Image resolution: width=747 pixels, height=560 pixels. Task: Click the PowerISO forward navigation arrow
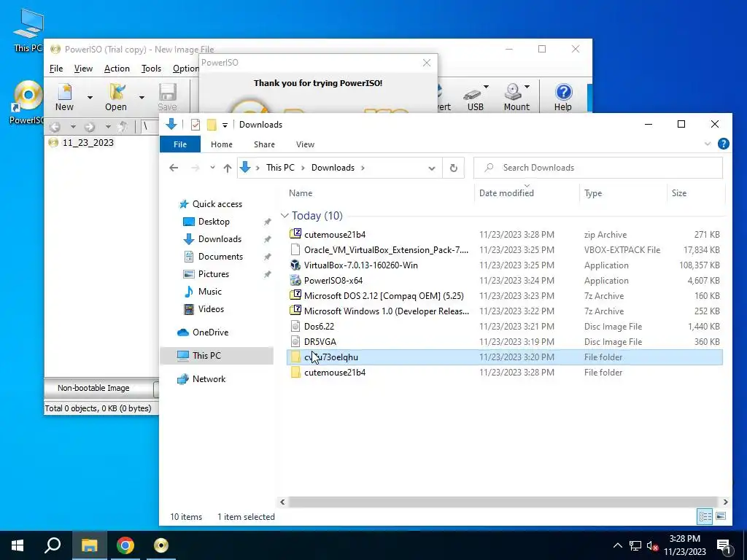point(90,127)
